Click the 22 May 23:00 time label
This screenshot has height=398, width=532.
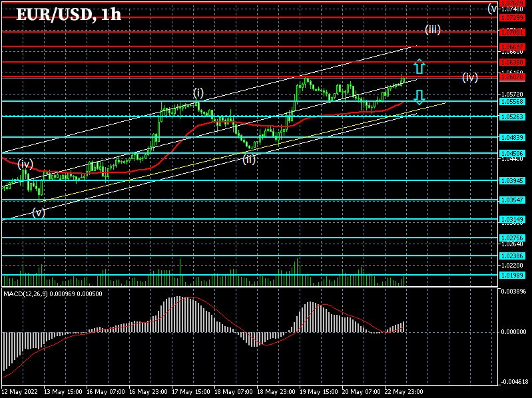pyautogui.click(x=403, y=392)
